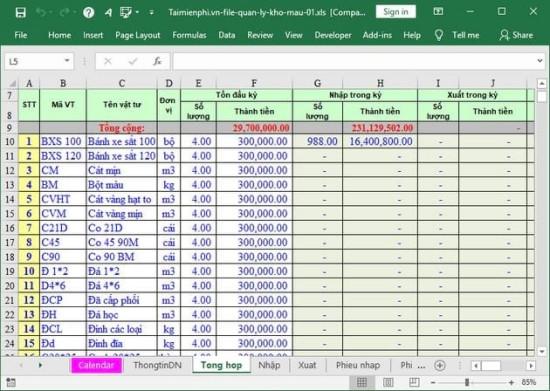Open the ribbon display options icon
550x391 pixels.
tap(438, 12)
